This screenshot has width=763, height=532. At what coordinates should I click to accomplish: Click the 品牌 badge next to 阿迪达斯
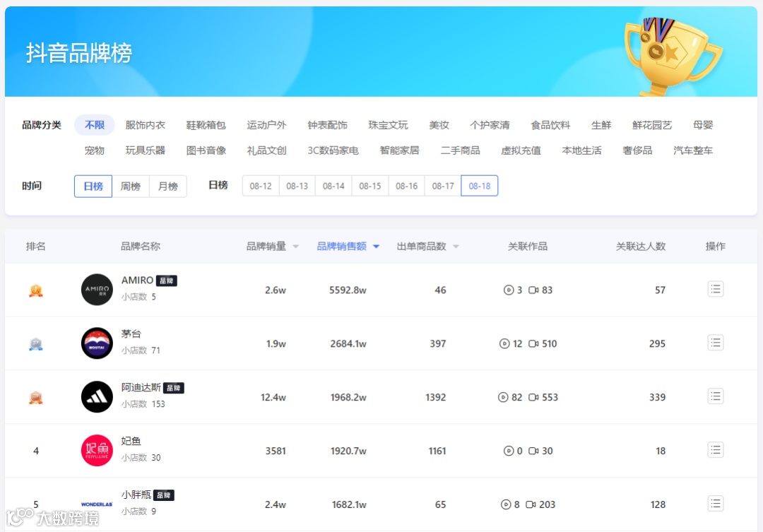tap(174, 388)
